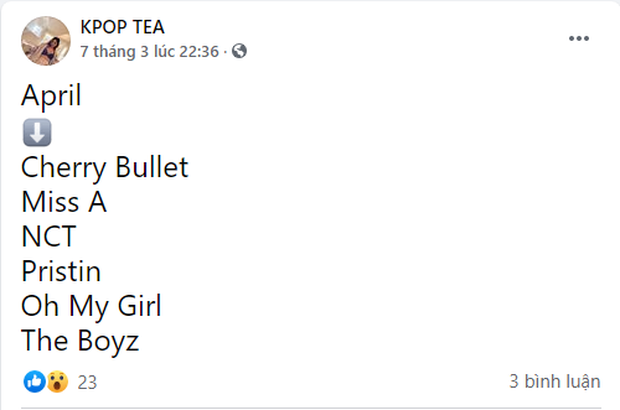The height and width of the screenshot is (410, 620).
Task: Open the KPOP TEA page name link
Action: coord(122,27)
